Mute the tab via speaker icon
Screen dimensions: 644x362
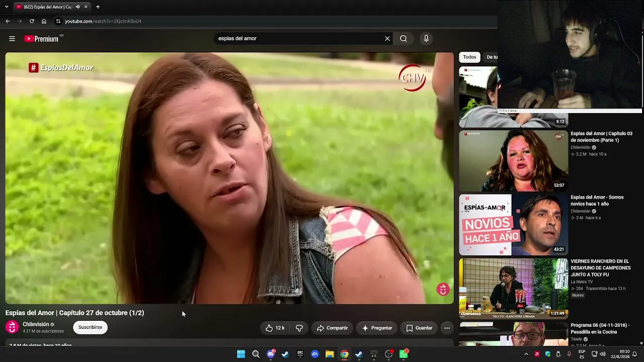(x=77, y=7)
